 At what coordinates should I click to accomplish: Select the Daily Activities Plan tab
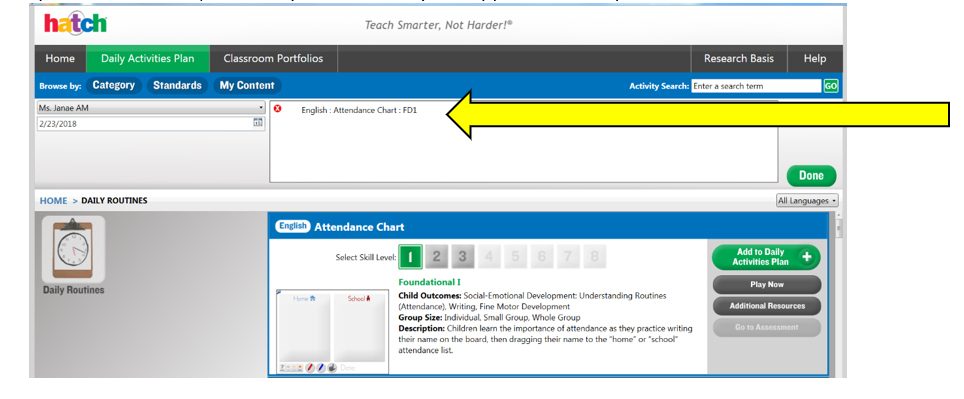pyautogui.click(x=148, y=59)
